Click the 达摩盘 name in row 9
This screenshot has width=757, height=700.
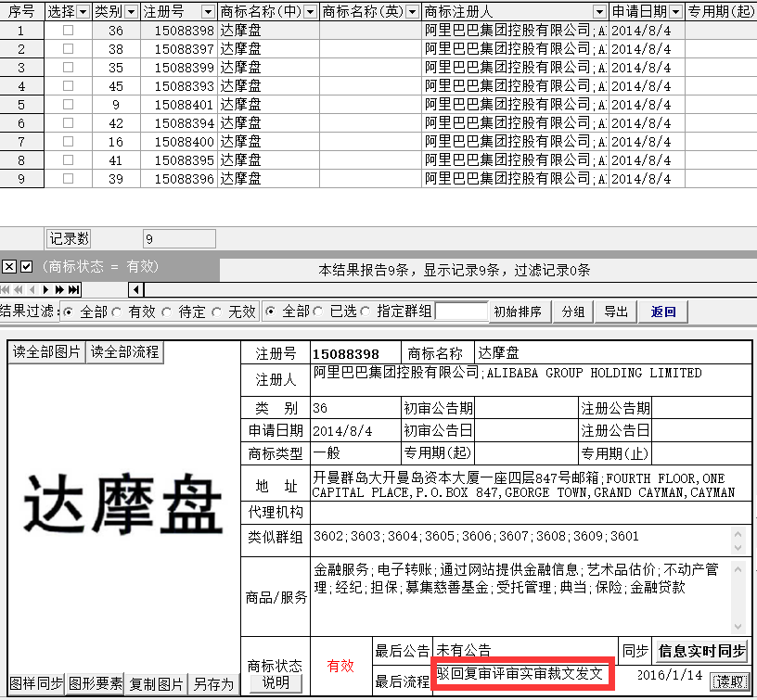coord(241,179)
